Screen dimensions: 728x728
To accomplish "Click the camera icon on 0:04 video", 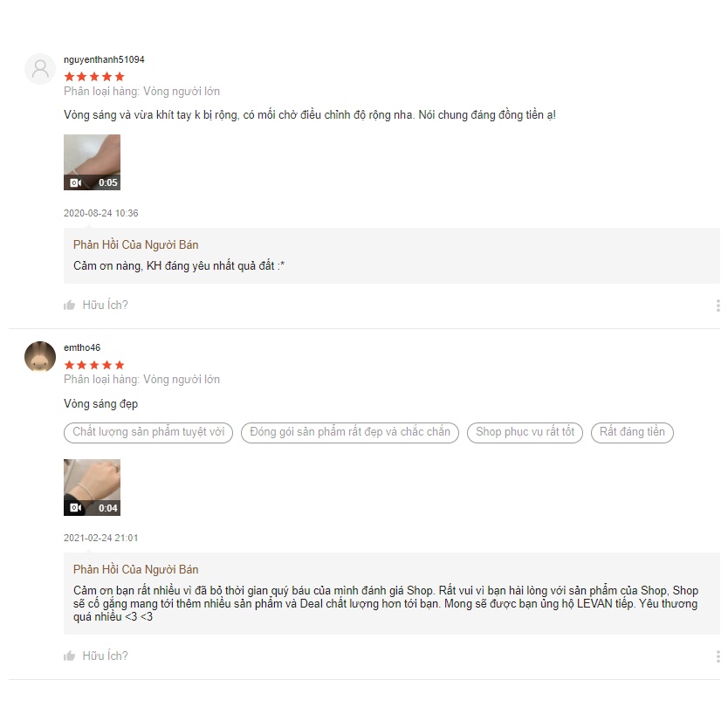I will point(76,508).
